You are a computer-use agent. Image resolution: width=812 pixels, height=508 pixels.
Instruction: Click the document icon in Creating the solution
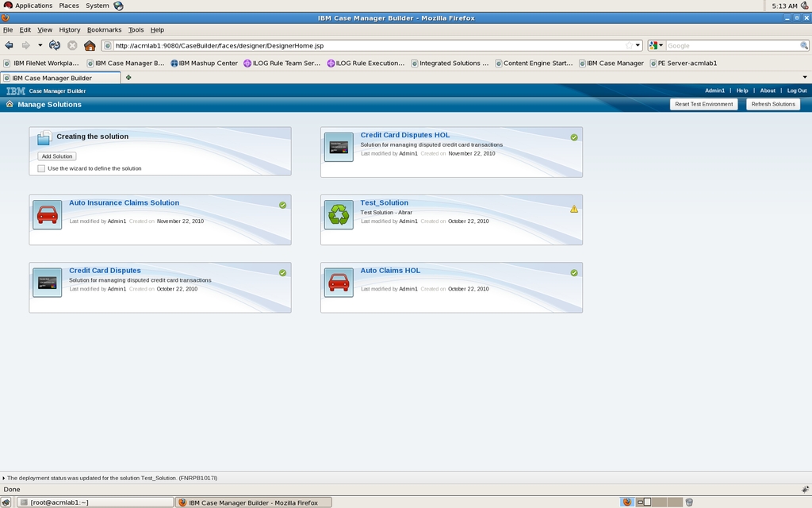(44, 137)
